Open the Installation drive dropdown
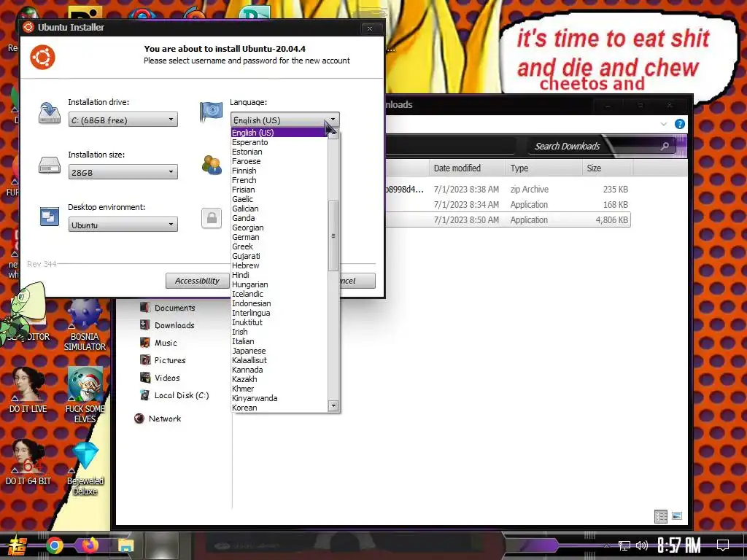 click(123, 120)
